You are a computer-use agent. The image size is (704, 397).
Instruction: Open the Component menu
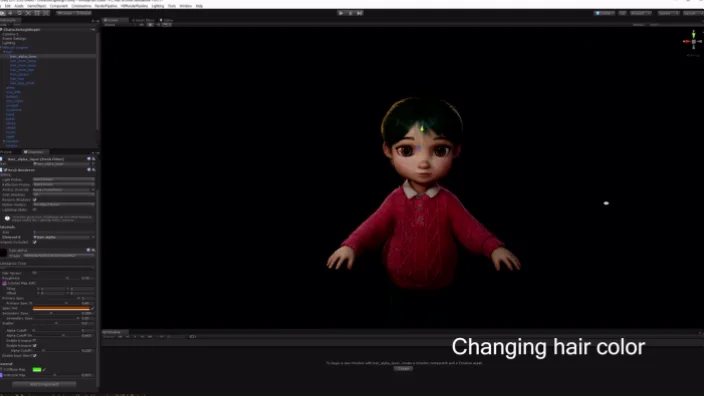(x=58, y=6)
